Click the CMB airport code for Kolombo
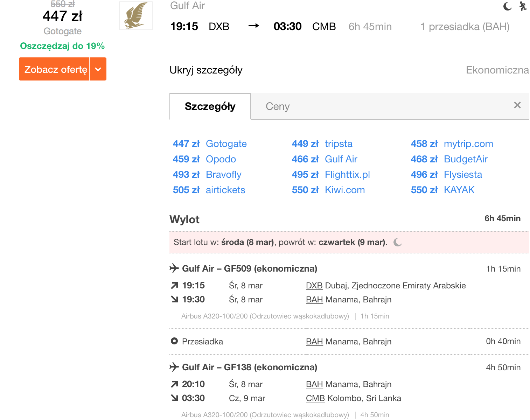530x420 pixels. pyautogui.click(x=315, y=398)
